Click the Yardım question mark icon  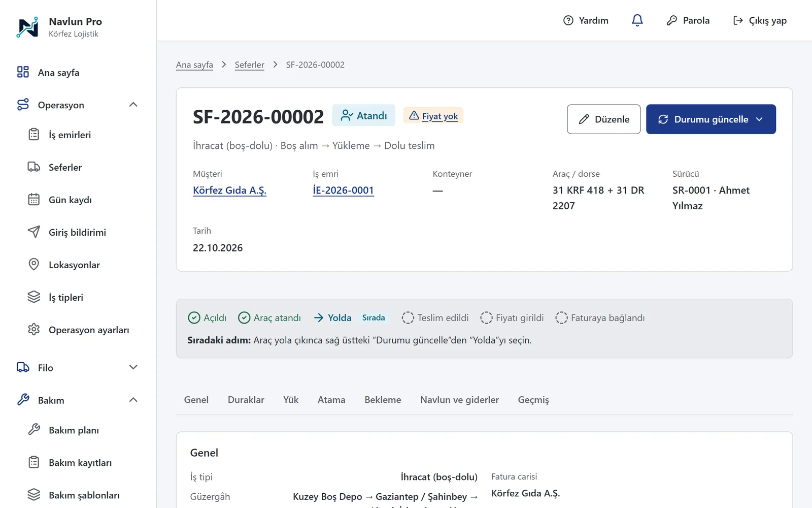coord(568,20)
